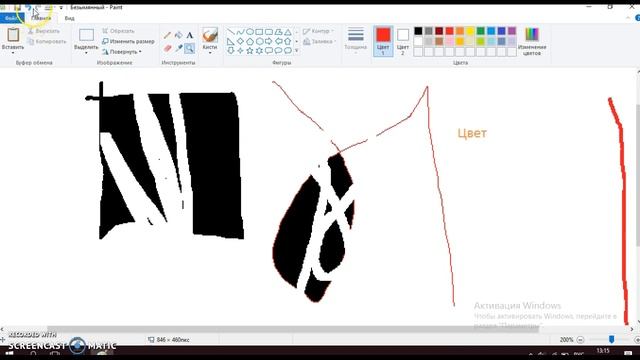Viewport: 640px width, 360px height.
Task: Open the Повернуть rotate dropdown
Action: 122,52
